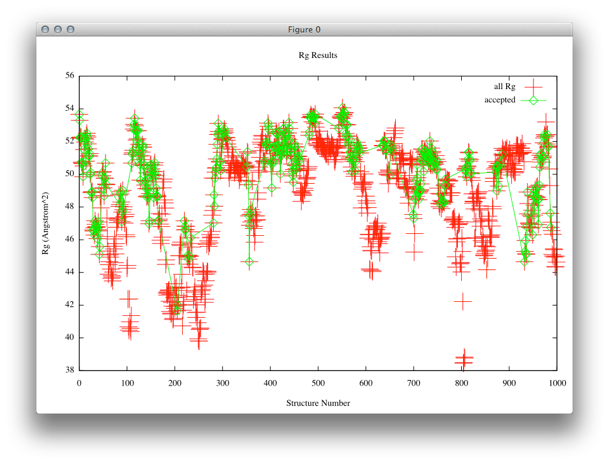The image size is (609, 464).
Task: Click x-axis tick label 0
Action: [x=79, y=382]
